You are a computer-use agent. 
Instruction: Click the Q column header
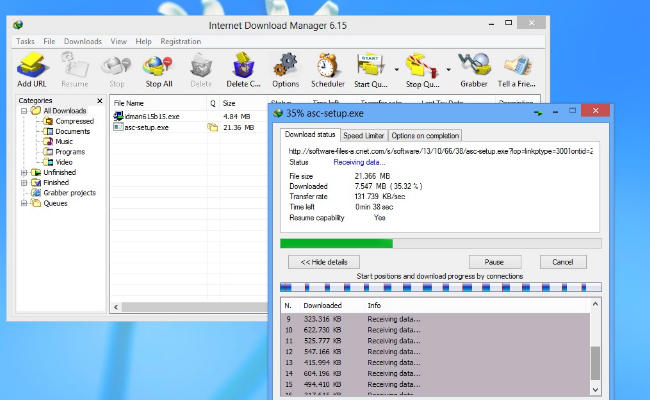pyautogui.click(x=213, y=103)
